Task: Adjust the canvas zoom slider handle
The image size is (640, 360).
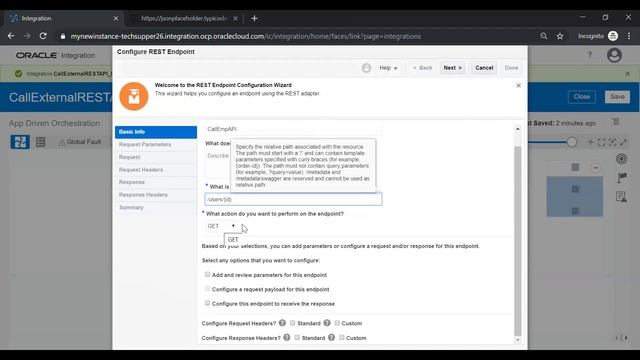Action: 571,142
